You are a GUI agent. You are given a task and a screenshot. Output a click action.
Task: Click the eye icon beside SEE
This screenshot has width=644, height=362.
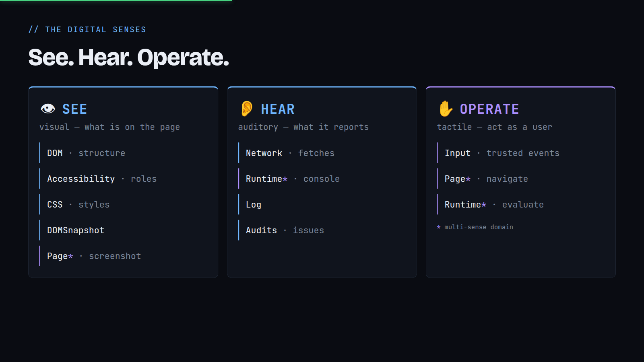[x=48, y=109]
